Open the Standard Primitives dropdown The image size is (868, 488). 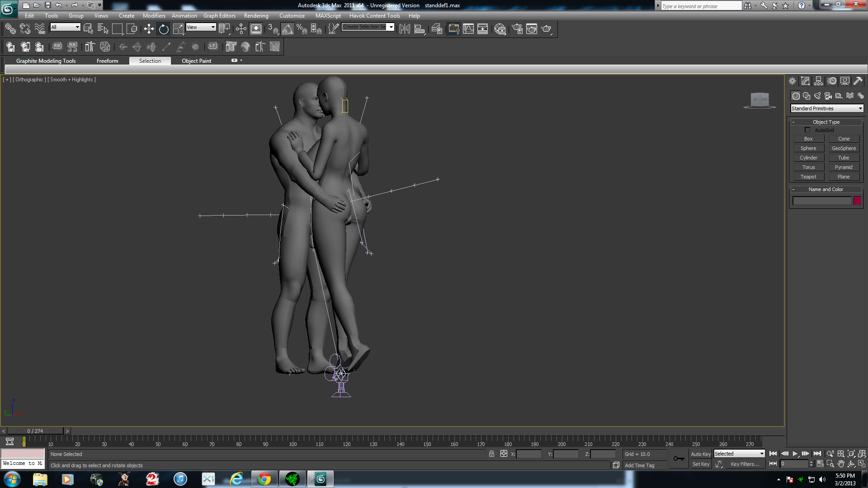[x=827, y=108]
